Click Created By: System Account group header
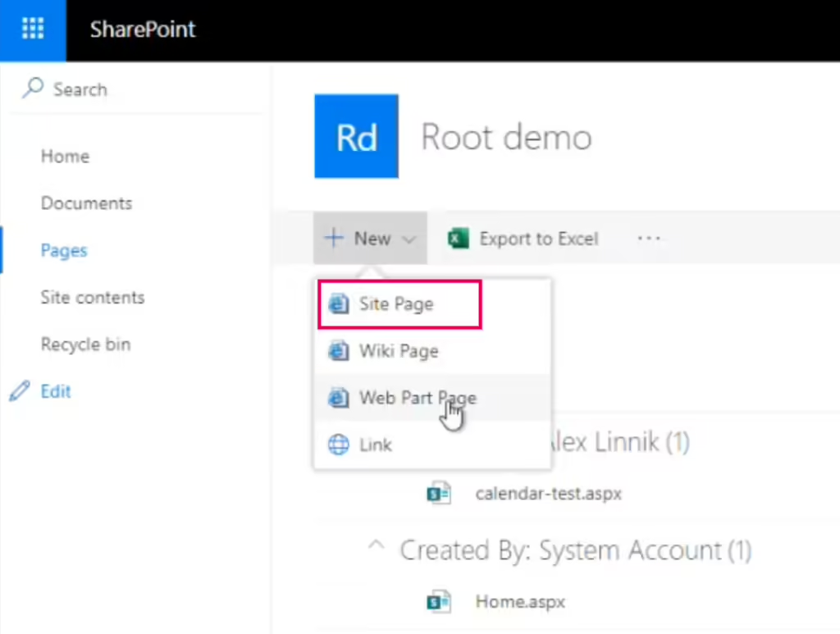Screen dimensions: 840x634 click(576, 550)
